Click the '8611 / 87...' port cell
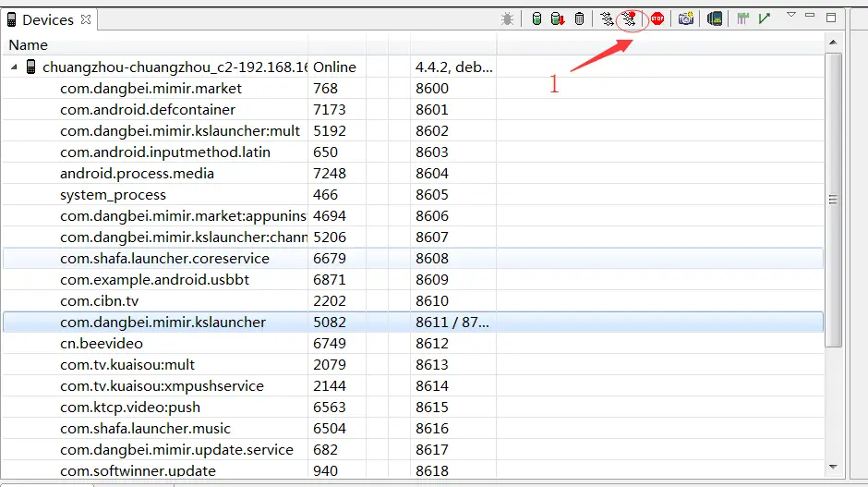868x487 pixels. pos(452,322)
